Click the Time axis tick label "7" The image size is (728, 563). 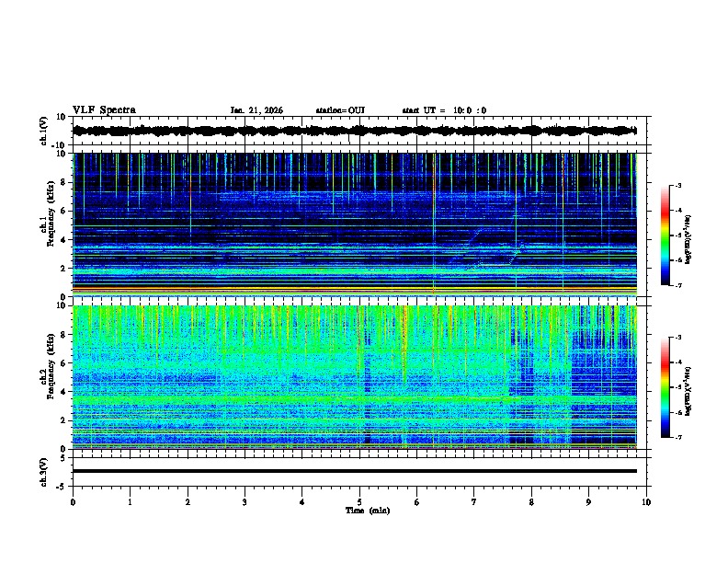click(x=474, y=502)
